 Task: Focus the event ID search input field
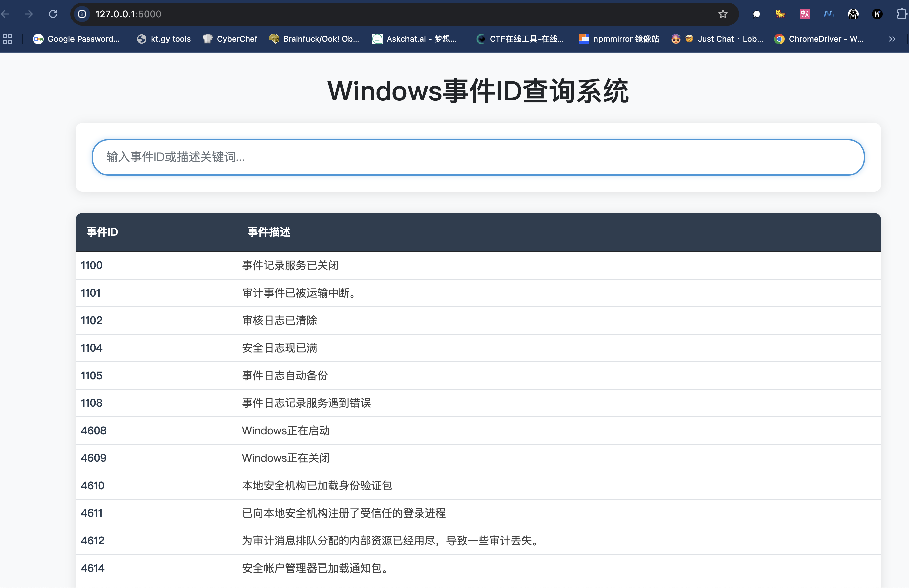click(x=478, y=157)
